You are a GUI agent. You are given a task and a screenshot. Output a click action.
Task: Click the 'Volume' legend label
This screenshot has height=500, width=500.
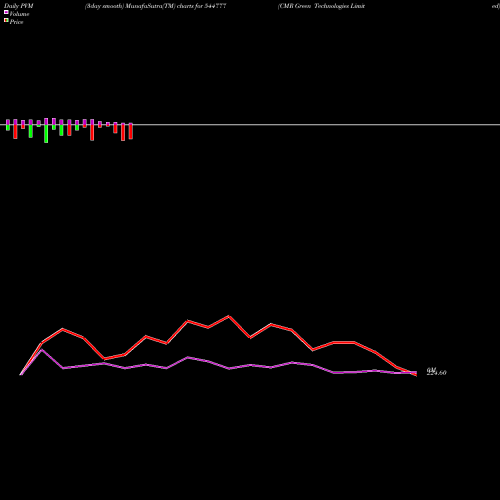coord(19,14)
